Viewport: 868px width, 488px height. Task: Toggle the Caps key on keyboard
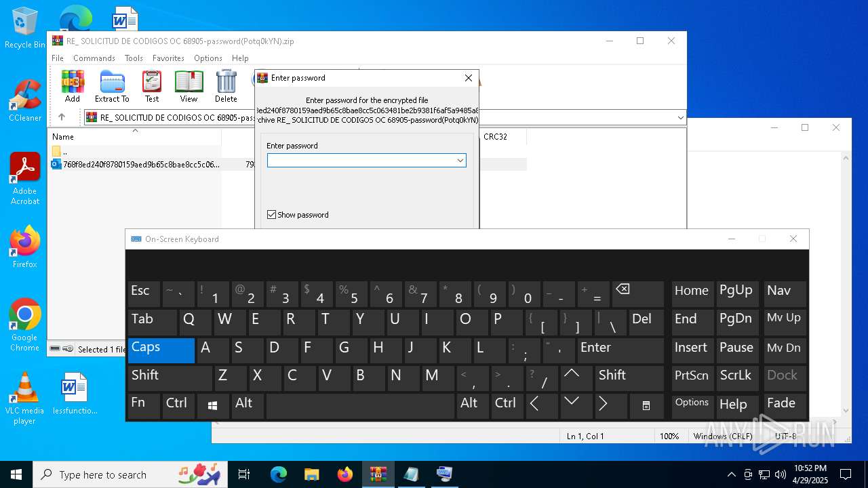coord(161,350)
